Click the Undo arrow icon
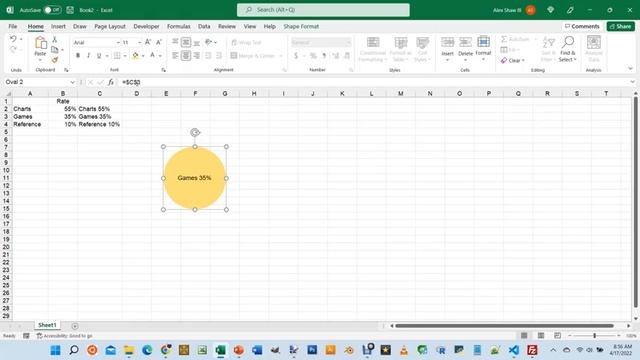Viewport: 640px width, 360px height. coord(13,39)
